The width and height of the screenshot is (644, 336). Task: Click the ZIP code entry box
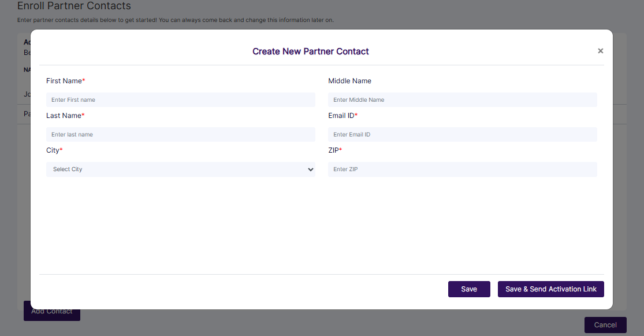click(x=462, y=169)
